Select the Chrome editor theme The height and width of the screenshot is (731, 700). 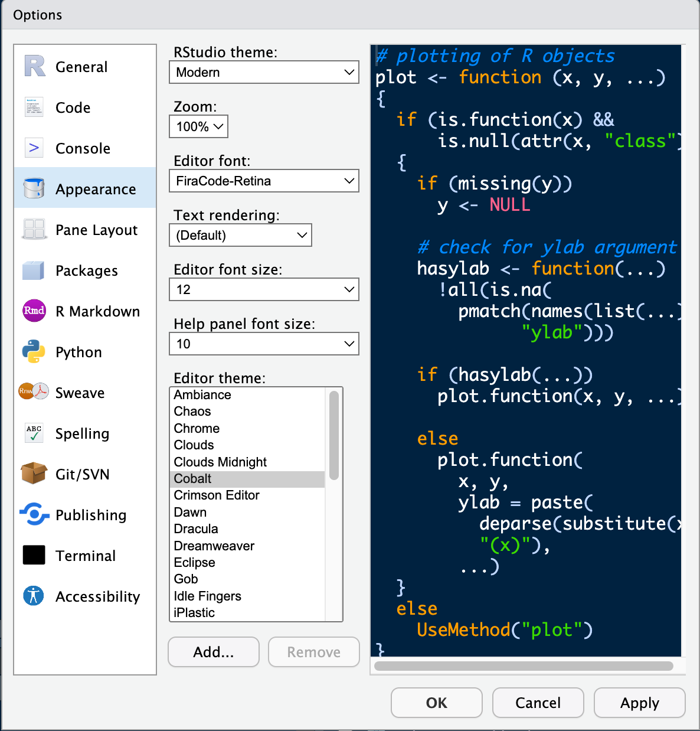(x=247, y=428)
